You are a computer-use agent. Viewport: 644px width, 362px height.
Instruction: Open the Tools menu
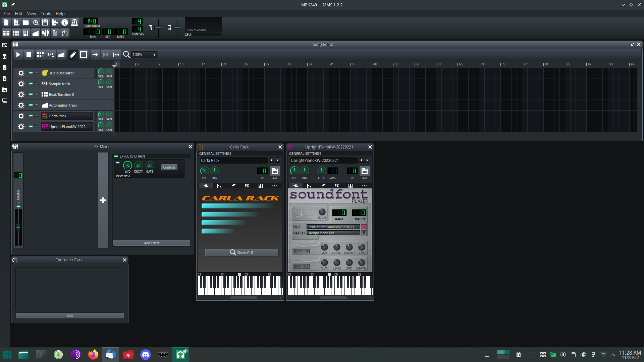tap(45, 14)
